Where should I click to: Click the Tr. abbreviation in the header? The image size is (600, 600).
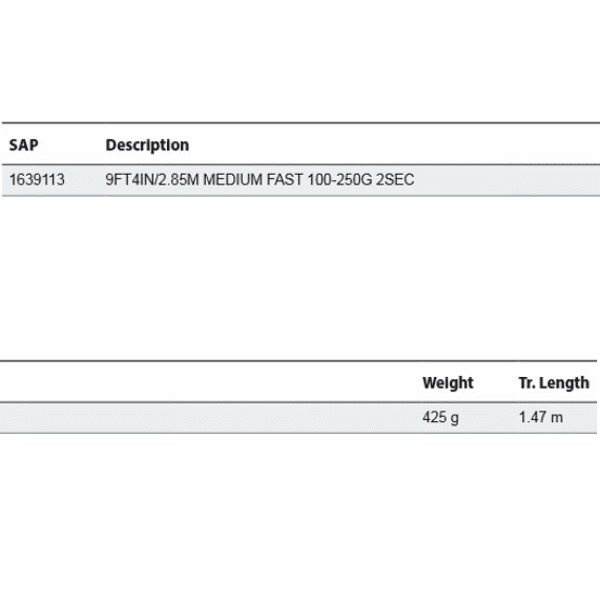526,383
